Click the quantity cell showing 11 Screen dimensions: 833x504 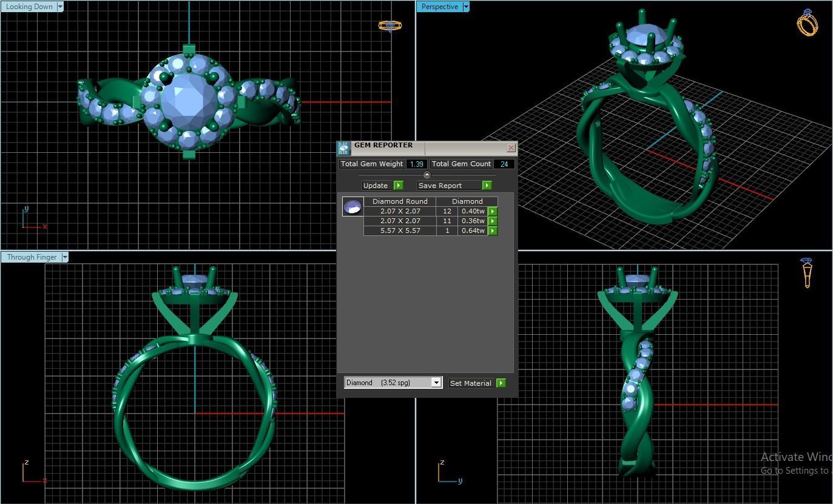coord(447,221)
